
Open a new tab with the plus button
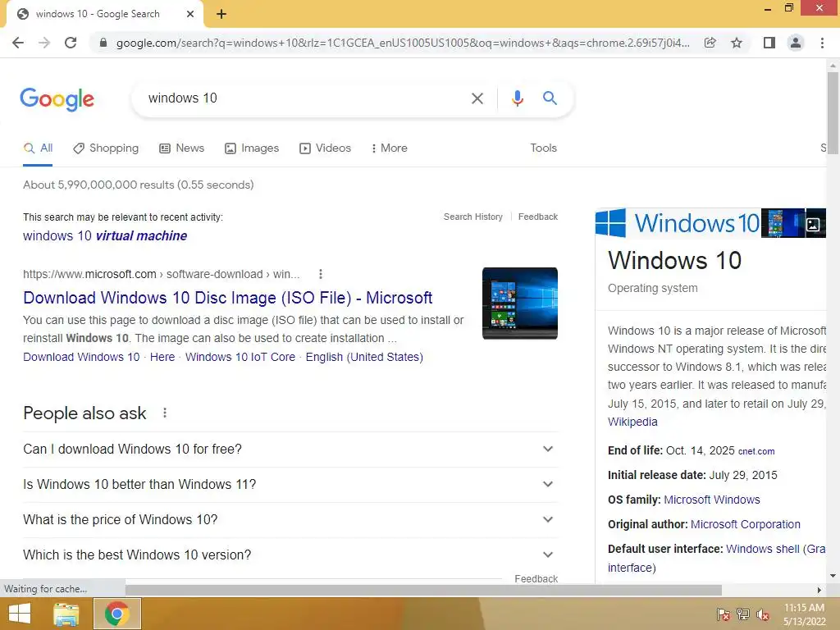pyautogui.click(x=221, y=14)
